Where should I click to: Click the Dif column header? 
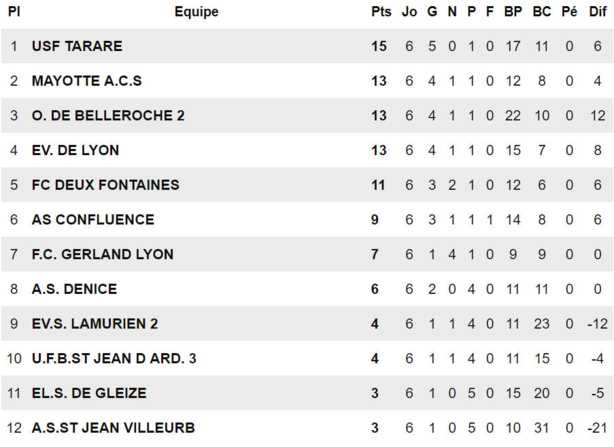click(x=597, y=12)
